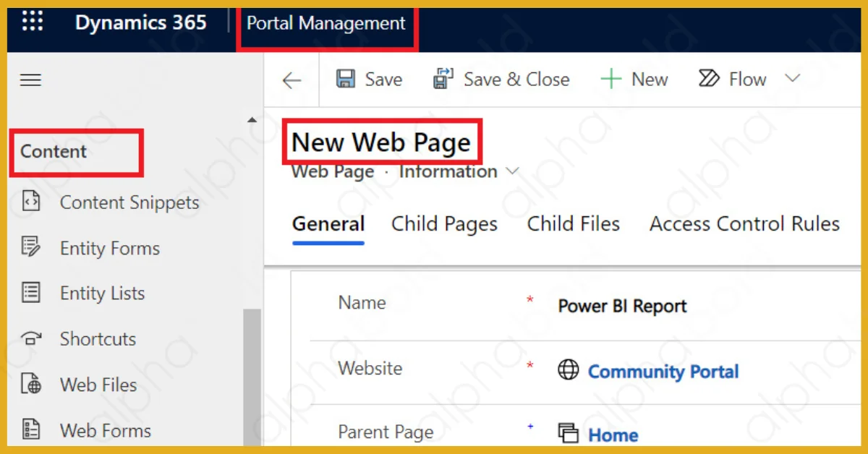Click the Save button label
868x454 pixels.
[383, 80]
